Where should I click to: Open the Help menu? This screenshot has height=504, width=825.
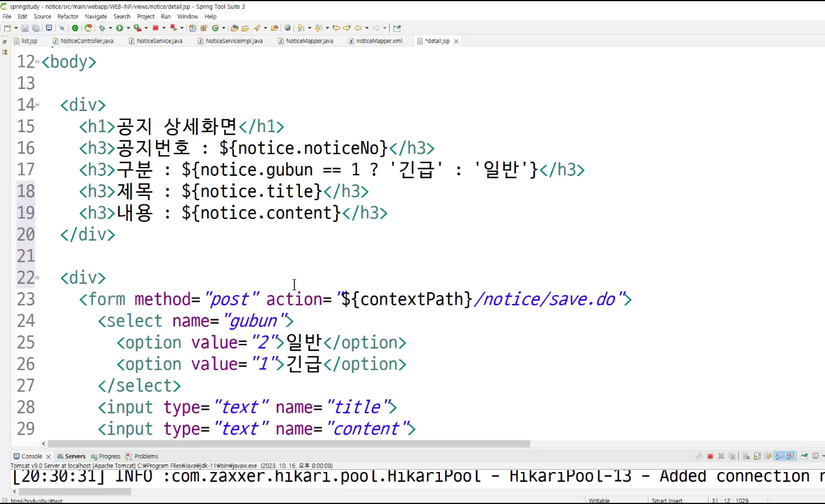tap(211, 17)
